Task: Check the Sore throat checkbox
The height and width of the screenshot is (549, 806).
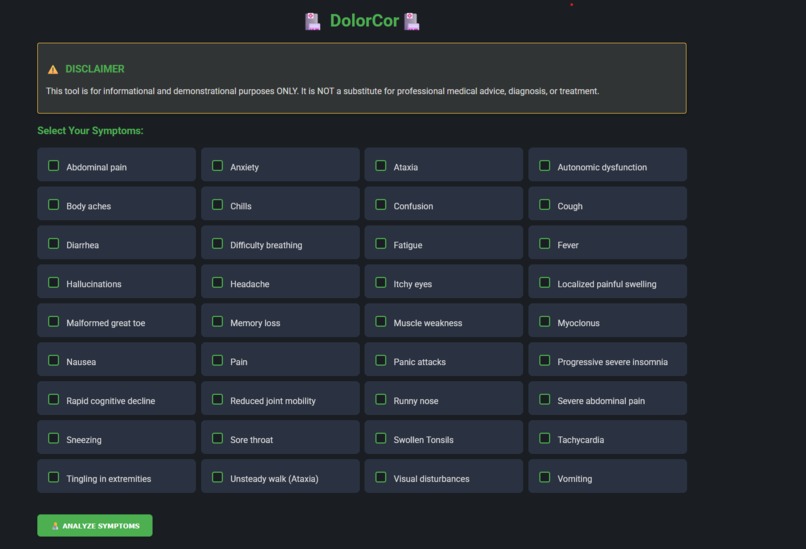Action: tap(217, 438)
